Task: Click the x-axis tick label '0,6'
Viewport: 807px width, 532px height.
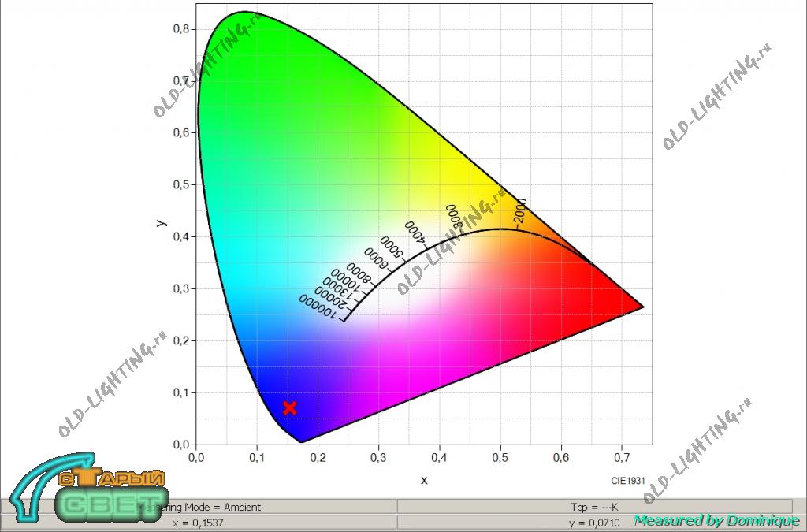Action: point(561,457)
